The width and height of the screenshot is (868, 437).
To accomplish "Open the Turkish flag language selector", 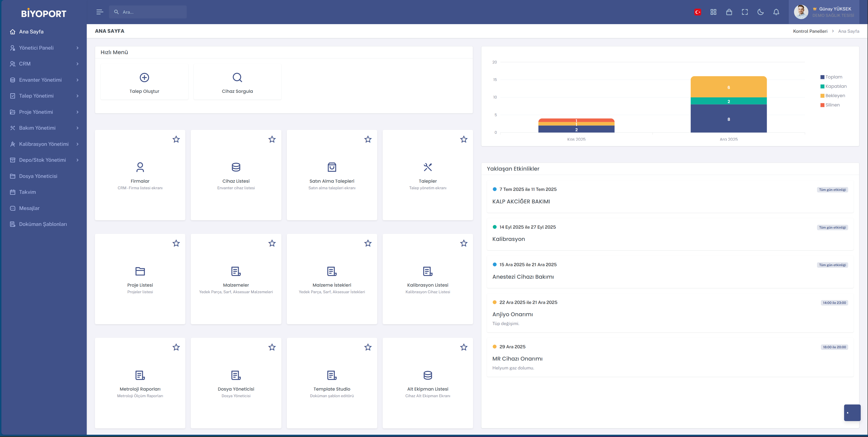I will coord(697,12).
